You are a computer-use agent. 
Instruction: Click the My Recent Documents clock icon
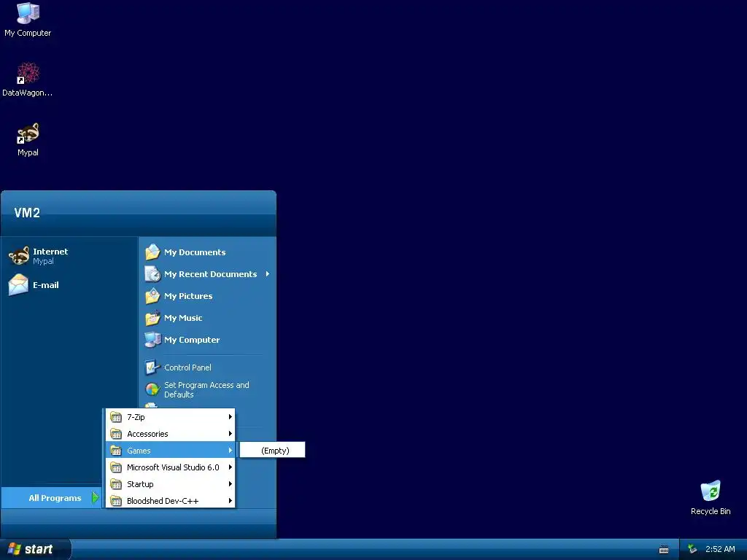152,274
